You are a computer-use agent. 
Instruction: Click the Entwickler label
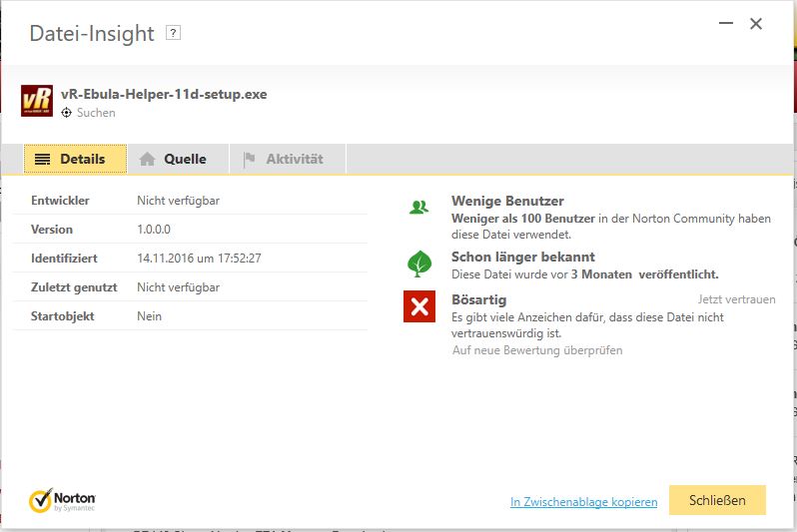tap(60, 201)
